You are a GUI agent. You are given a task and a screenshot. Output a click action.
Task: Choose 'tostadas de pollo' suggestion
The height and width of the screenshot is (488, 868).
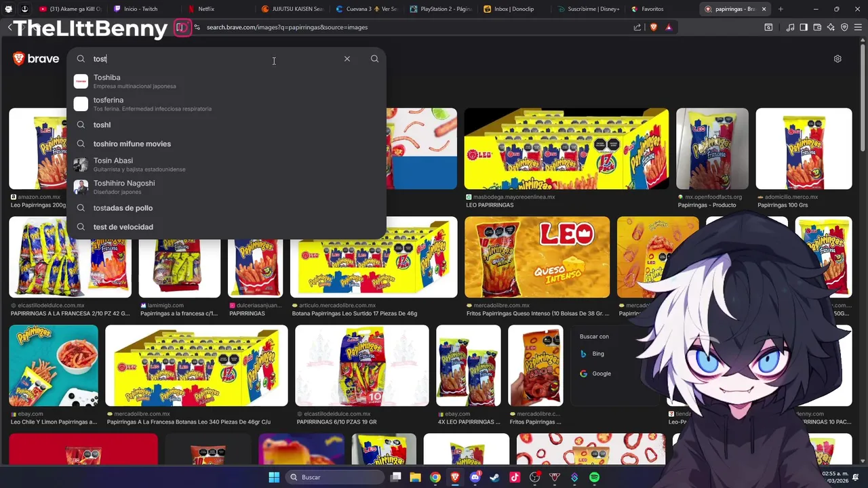[x=226, y=208]
